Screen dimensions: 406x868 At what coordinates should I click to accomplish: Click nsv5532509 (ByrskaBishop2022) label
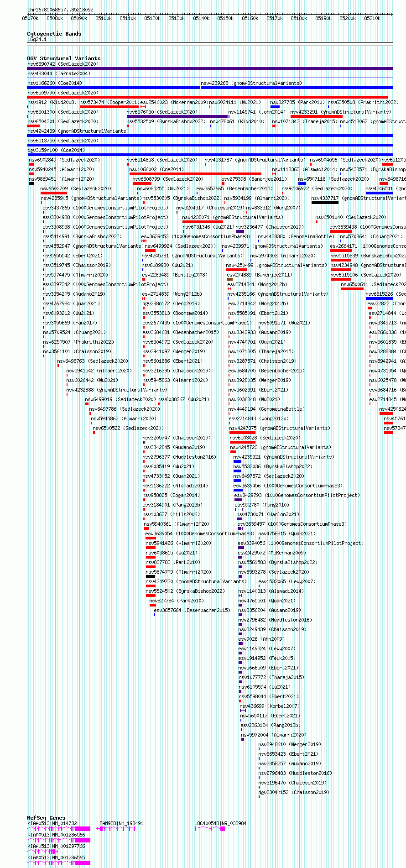[x=166, y=122]
